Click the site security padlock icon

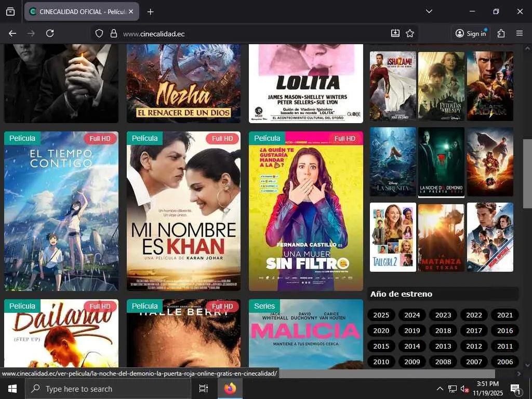114,34
